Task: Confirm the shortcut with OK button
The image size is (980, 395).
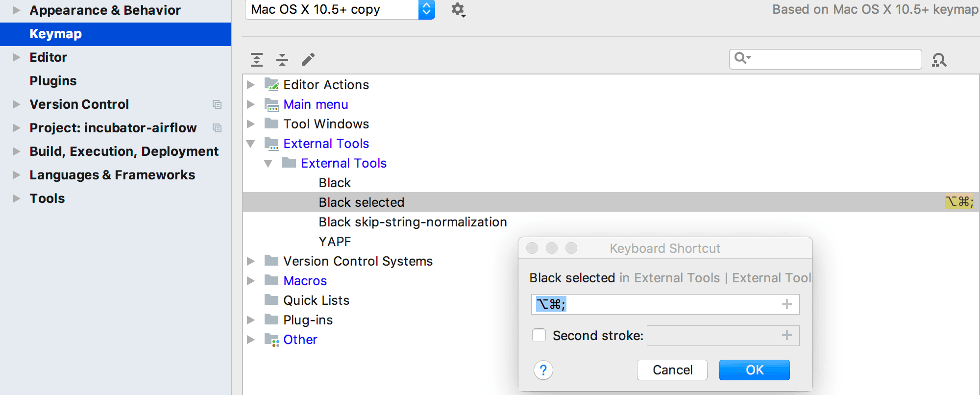Action: tap(754, 370)
